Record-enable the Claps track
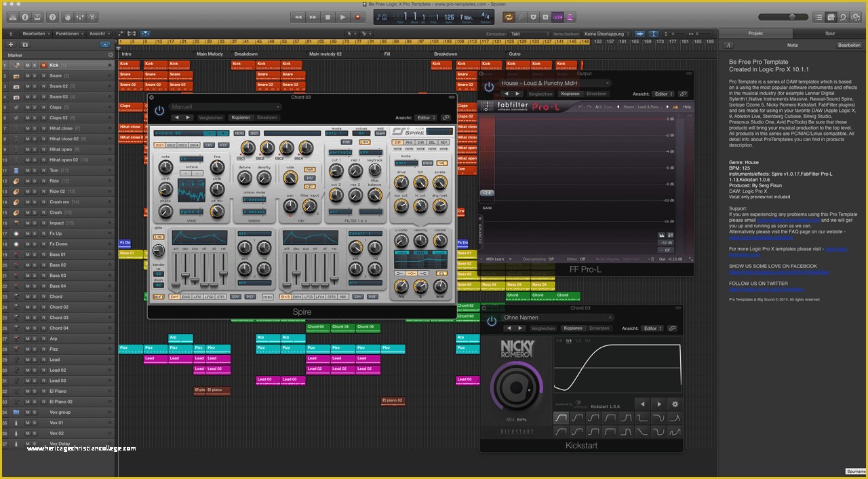The height and width of the screenshot is (479, 868). coord(43,107)
